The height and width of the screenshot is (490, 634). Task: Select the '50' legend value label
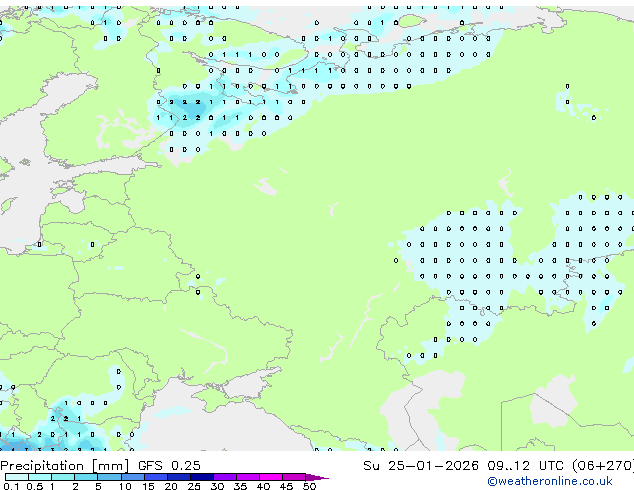tap(309, 486)
